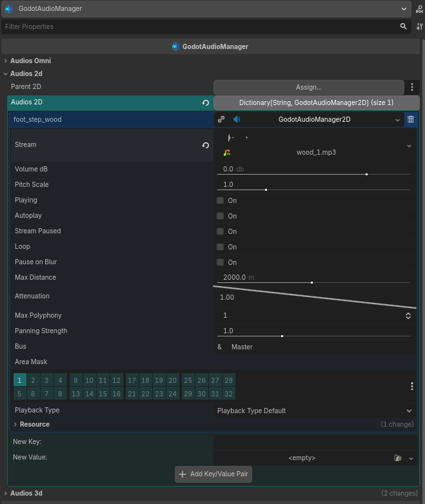Expand the Audios 3d section
This screenshot has height=504, width=425.
5,494
